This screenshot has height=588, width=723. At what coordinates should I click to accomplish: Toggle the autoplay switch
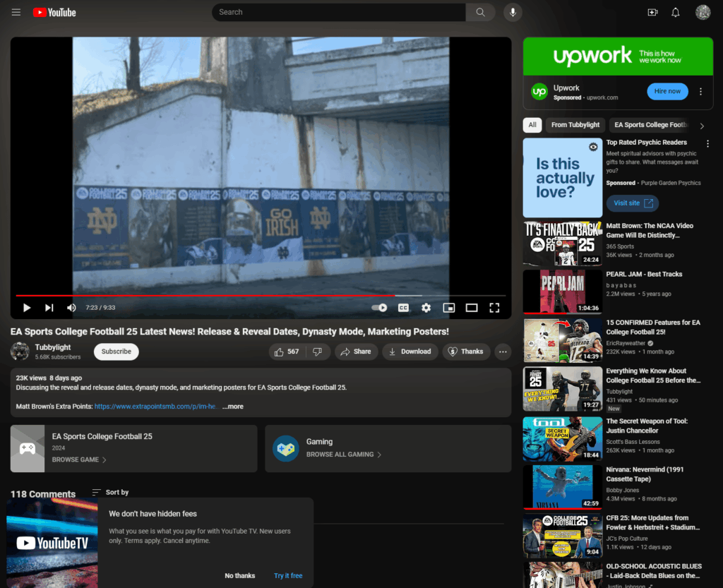pyautogui.click(x=380, y=308)
